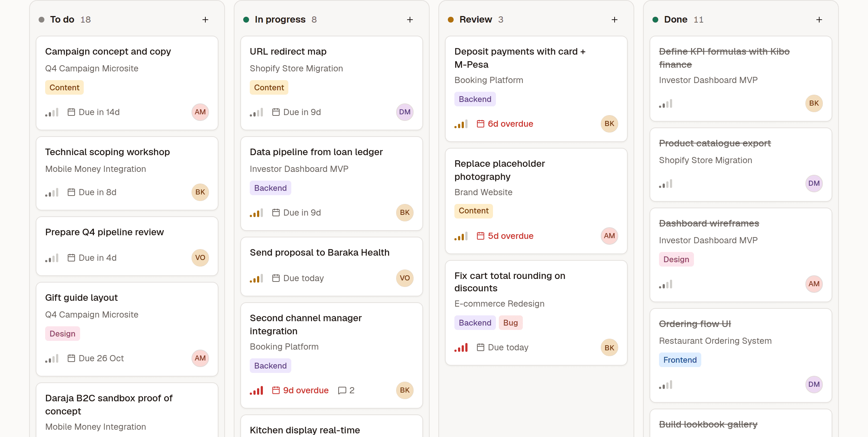868x437 pixels.
Task: Click E-commerce Redesign project name
Action: [500, 304]
